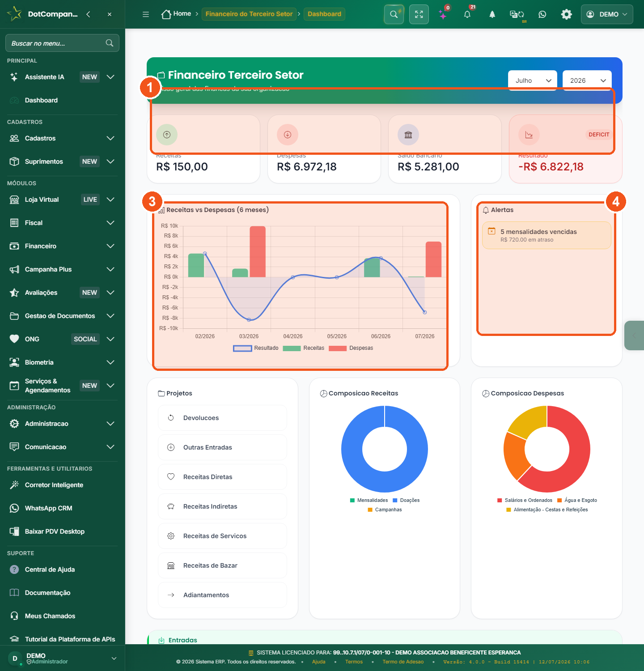The width and height of the screenshot is (644, 671).
Task: Open Campanha Plus sidebar menu item
Action: point(62,269)
